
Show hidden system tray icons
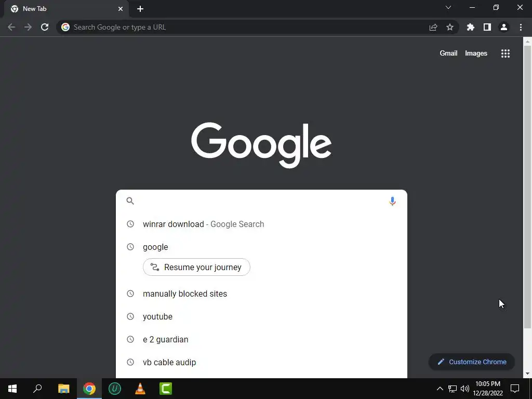click(440, 389)
